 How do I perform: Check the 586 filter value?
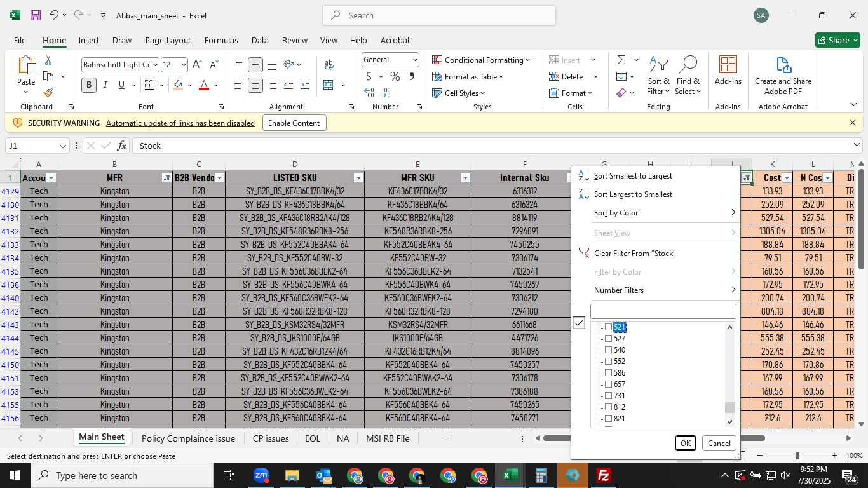click(608, 373)
